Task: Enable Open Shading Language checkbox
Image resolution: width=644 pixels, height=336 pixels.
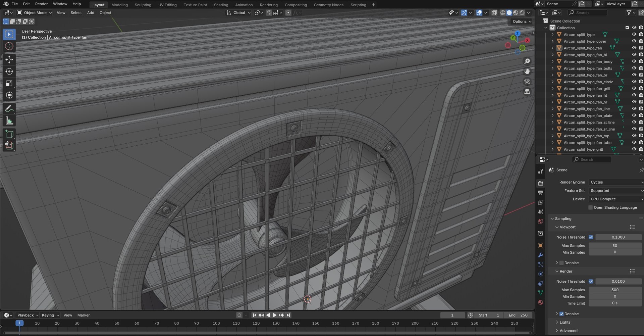Action: [x=590, y=208]
